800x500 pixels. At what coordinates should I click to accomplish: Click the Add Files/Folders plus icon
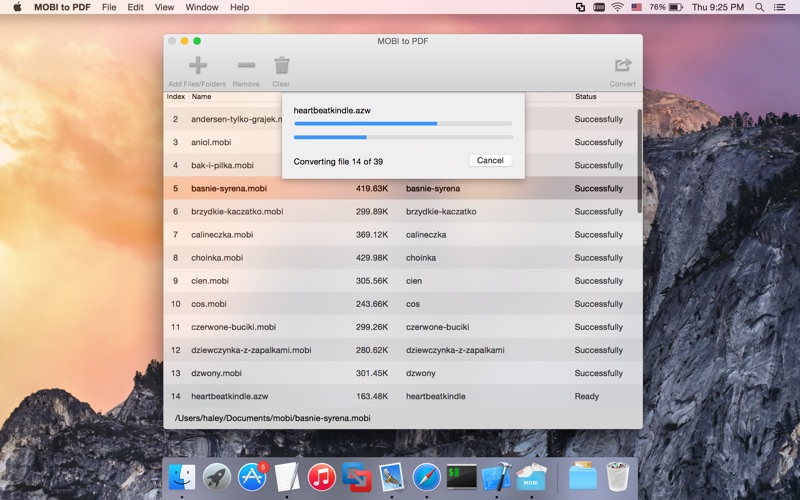coord(197,65)
